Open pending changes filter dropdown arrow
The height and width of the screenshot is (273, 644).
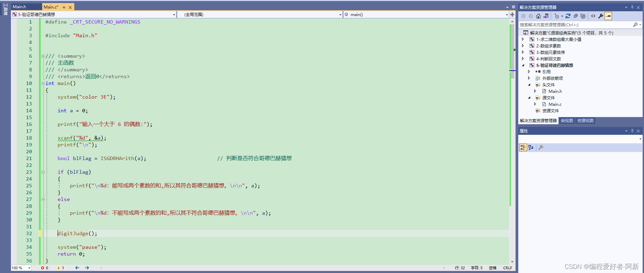point(562,16)
